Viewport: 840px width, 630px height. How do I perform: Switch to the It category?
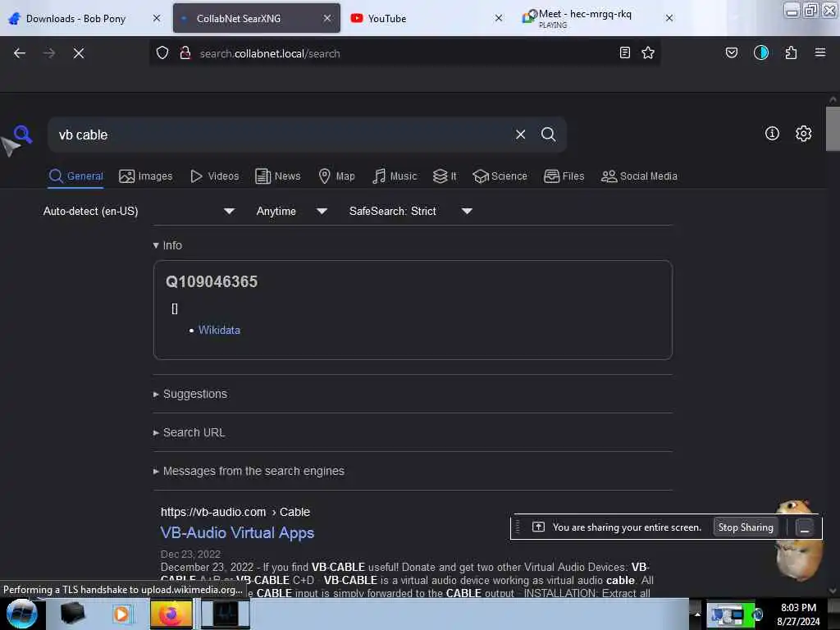pyautogui.click(x=445, y=176)
